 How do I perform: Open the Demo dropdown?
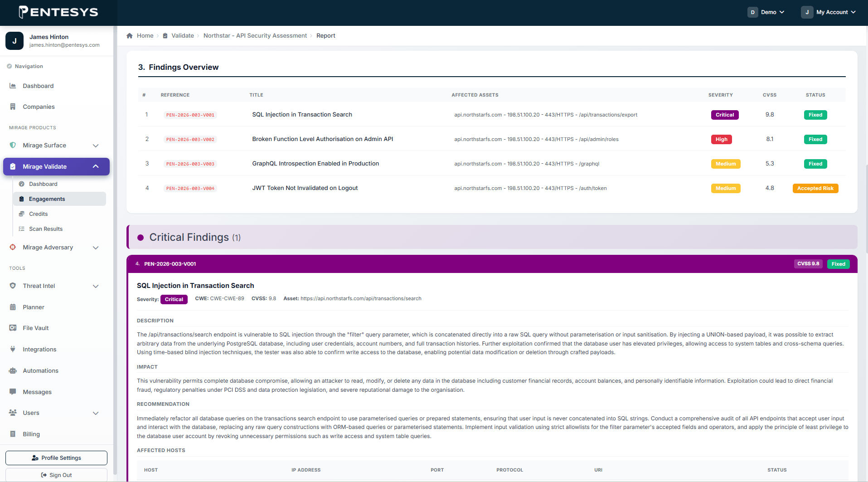pos(766,12)
